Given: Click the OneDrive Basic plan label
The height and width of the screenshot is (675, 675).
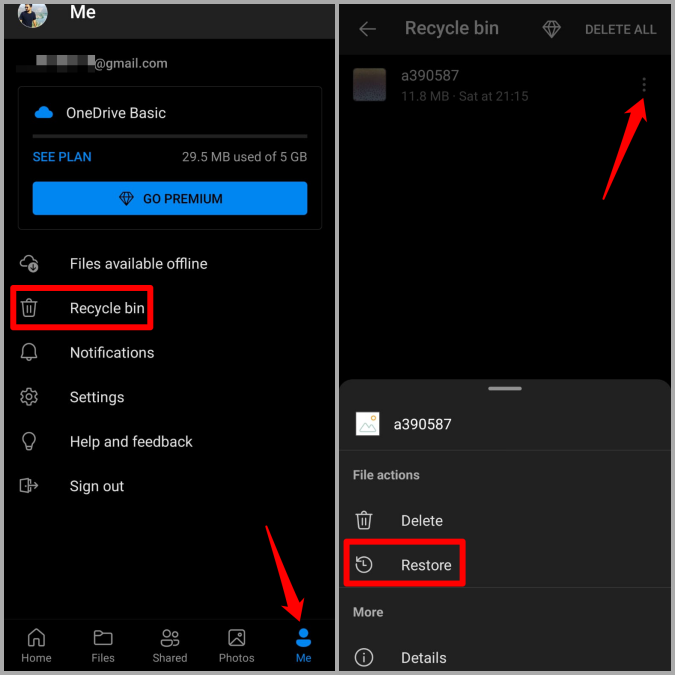Looking at the screenshot, I should click(116, 113).
